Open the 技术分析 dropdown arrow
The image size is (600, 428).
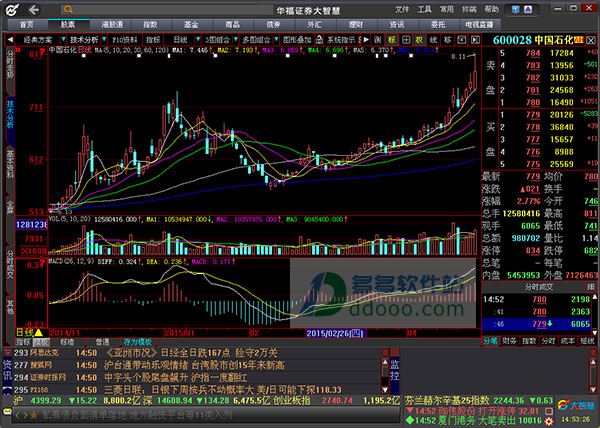(104, 39)
